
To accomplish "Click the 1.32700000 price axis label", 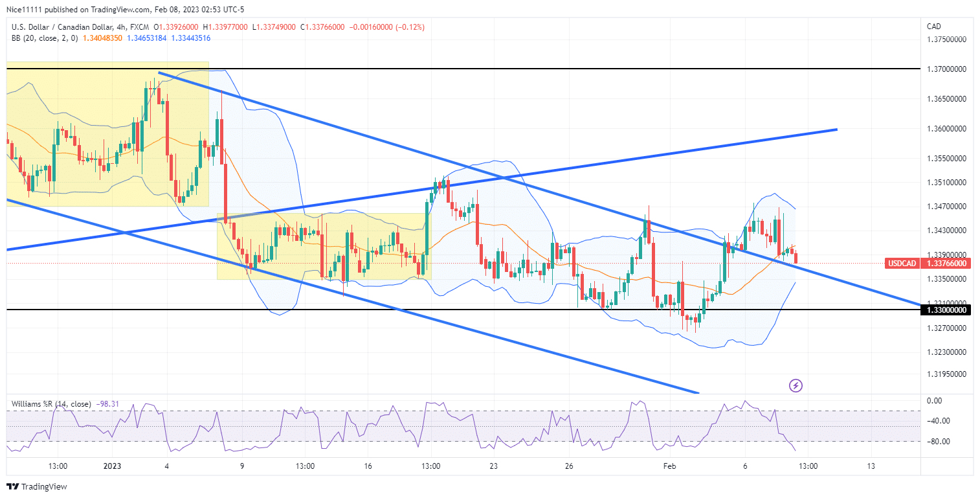I will click(x=946, y=328).
